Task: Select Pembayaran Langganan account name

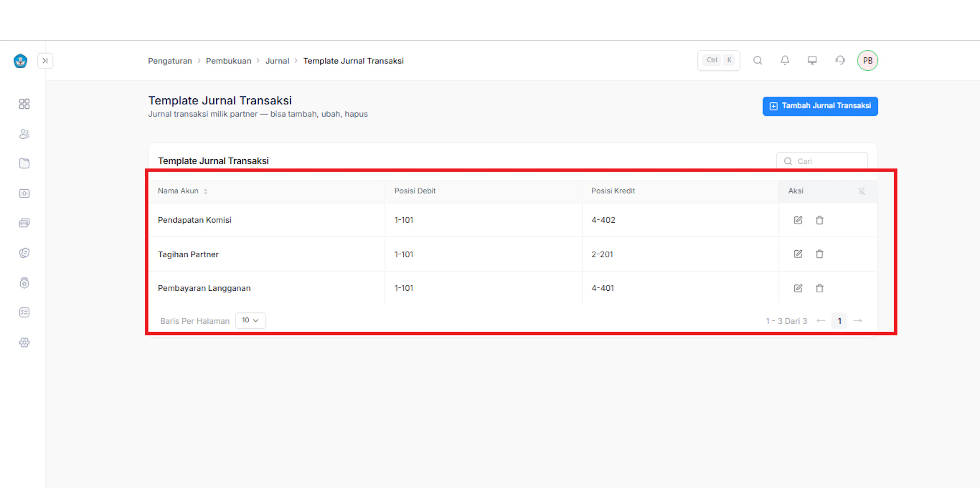Action: click(x=204, y=288)
